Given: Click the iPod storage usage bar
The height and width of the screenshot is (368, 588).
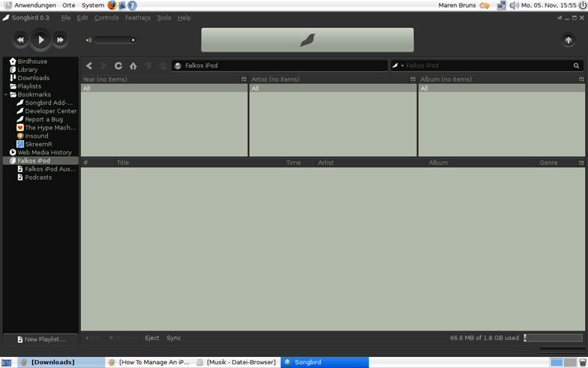Looking at the screenshot, I should [553, 338].
